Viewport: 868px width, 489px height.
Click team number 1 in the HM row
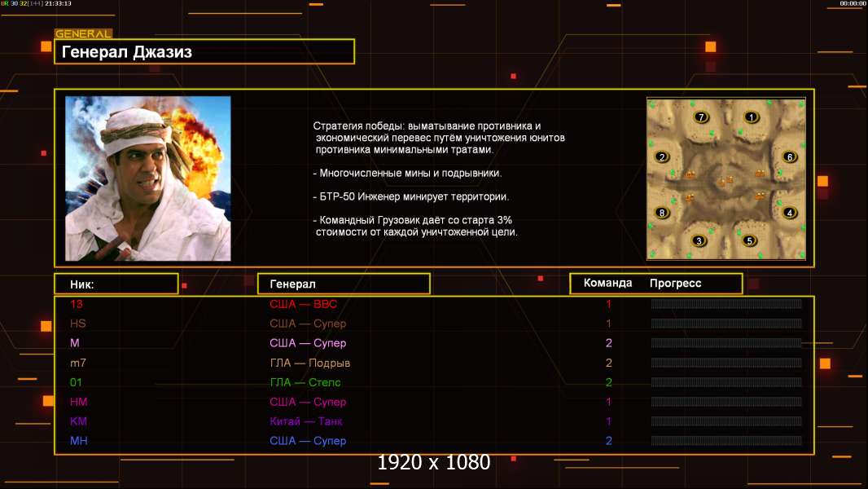click(x=608, y=402)
